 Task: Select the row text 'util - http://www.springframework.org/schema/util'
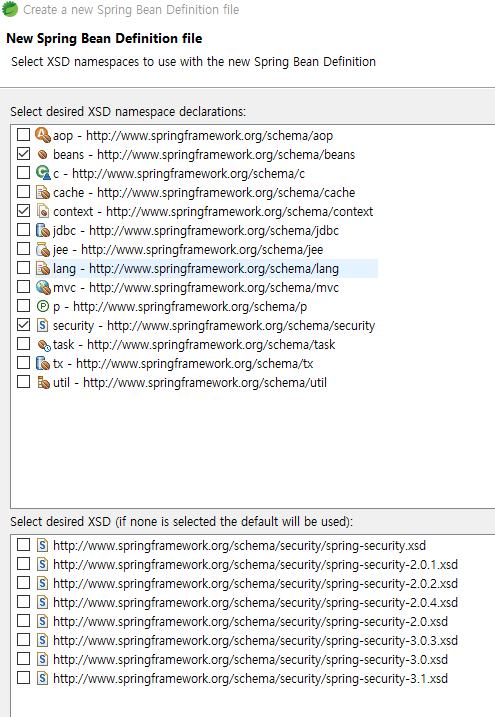[x=190, y=383]
